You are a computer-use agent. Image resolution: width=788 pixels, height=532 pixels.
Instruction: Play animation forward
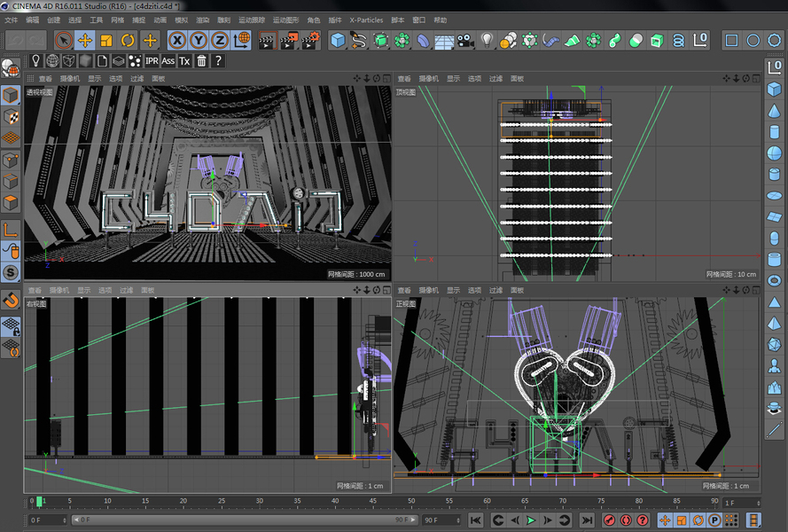point(531,520)
